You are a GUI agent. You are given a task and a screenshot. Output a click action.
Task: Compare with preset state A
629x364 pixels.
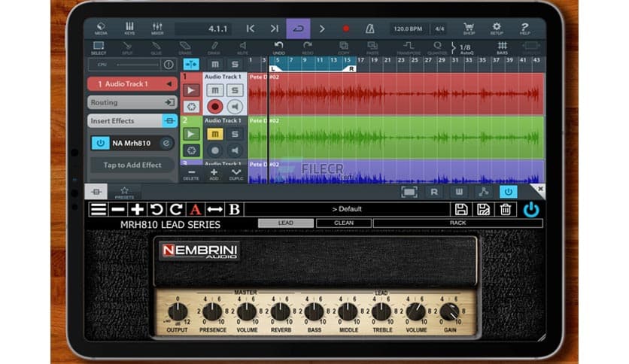tap(196, 209)
